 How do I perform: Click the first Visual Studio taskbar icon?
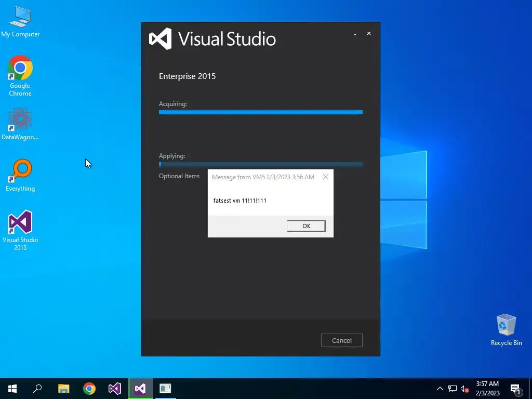(115, 389)
